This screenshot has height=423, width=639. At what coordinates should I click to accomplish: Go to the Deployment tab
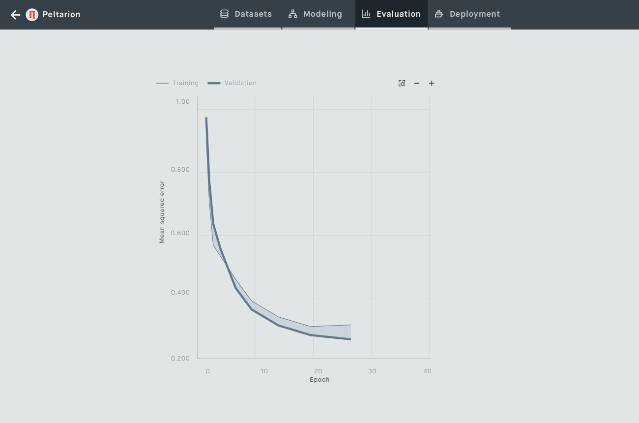474,14
